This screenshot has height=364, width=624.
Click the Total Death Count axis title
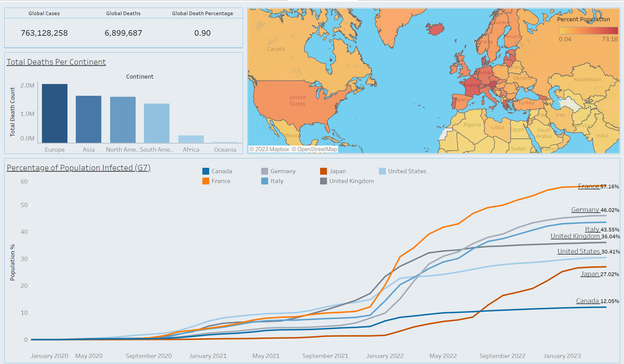[12, 112]
